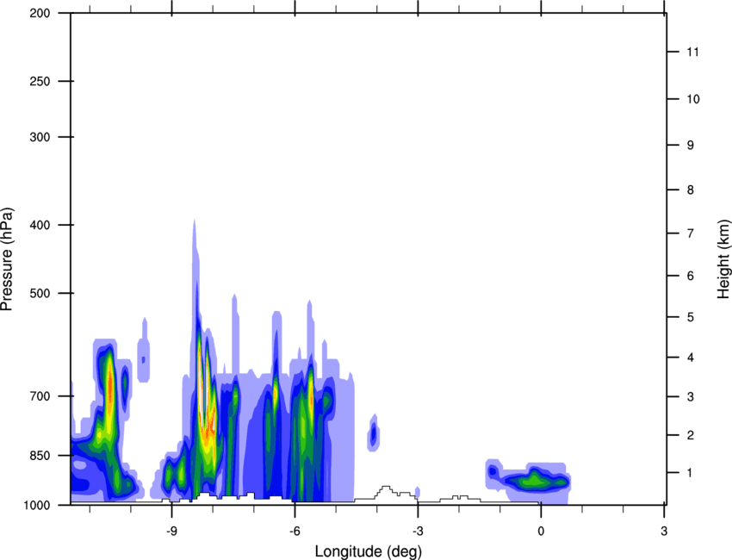Pick the 6 km height label
This screenshot has width=732, height=560.
690,276
